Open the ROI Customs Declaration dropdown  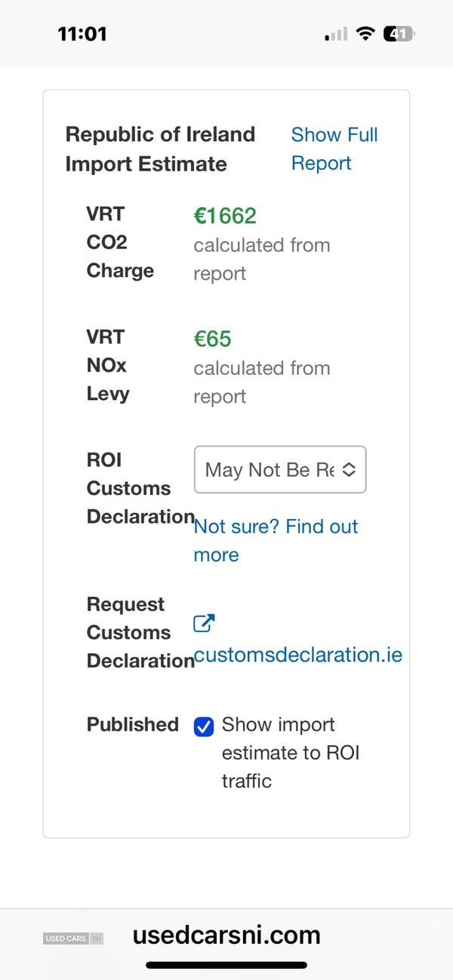click(x=279, y=470)
